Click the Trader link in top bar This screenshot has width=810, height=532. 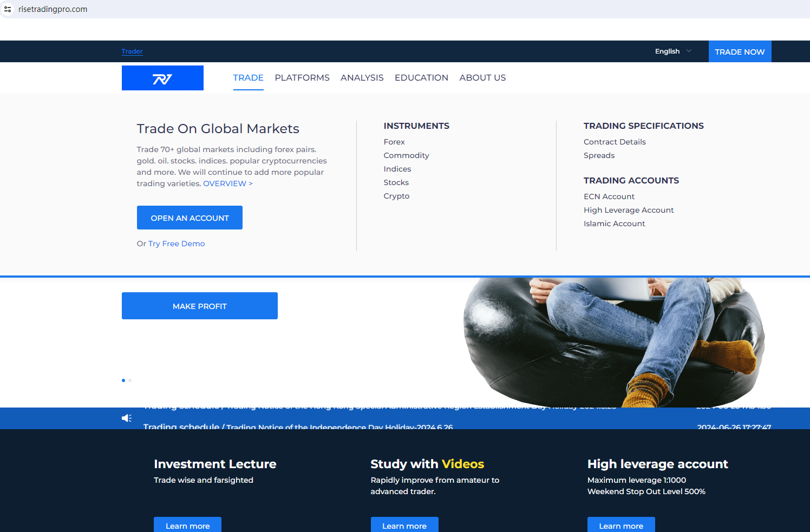(x=132, y=51)
